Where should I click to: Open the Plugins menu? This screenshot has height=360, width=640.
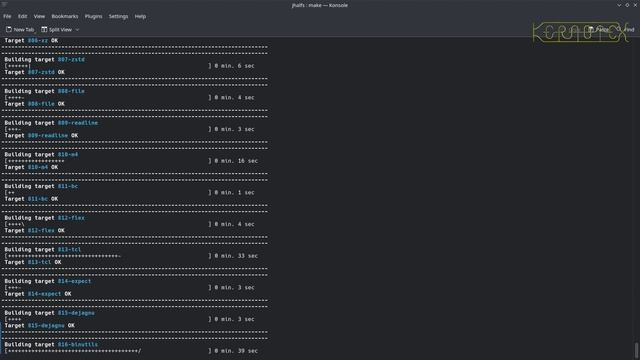93,16
